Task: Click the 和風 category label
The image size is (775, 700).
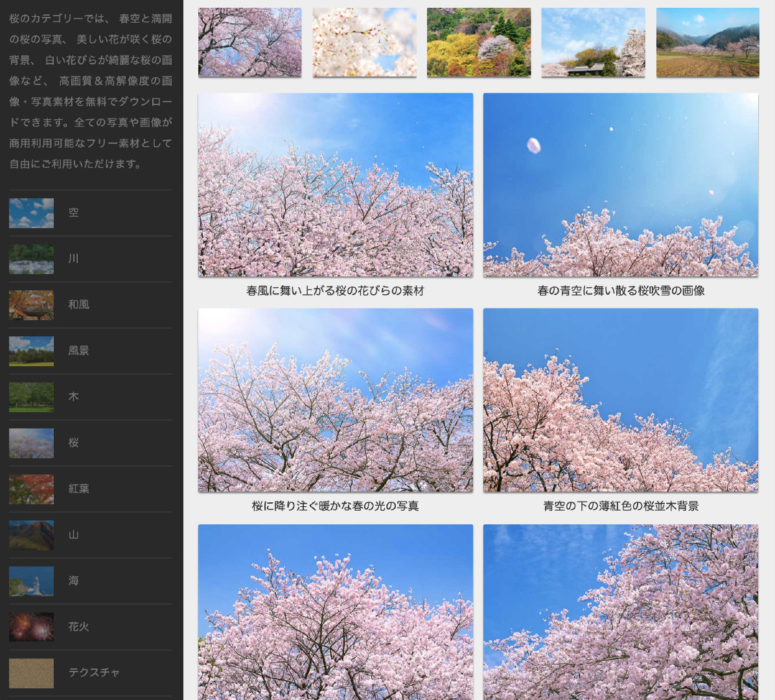Action: tap(79, 305)
